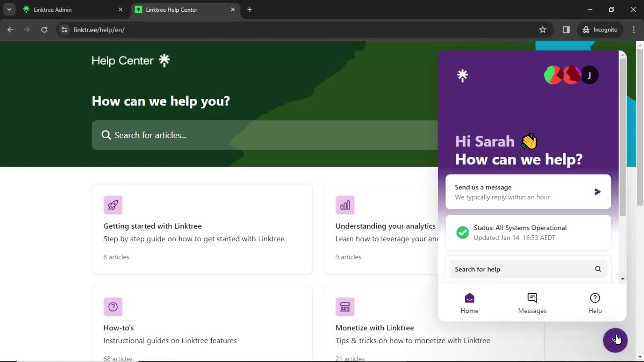Image resolution: width=644 pixels, height=362 pixels.
Task: Click 'Updated Jan 14, 16:53 AEDT' text
Action: point(514,238)
